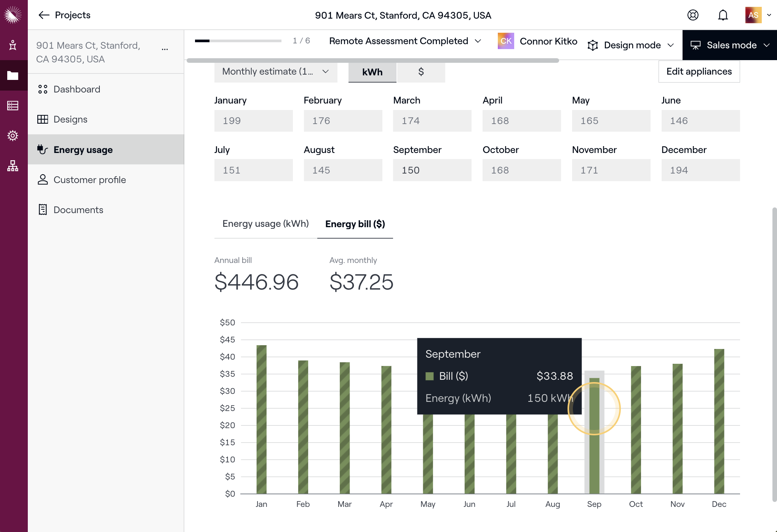Click the Aurora sunburst logo icon
777x532 pixels.
click(x=13, y=15)
